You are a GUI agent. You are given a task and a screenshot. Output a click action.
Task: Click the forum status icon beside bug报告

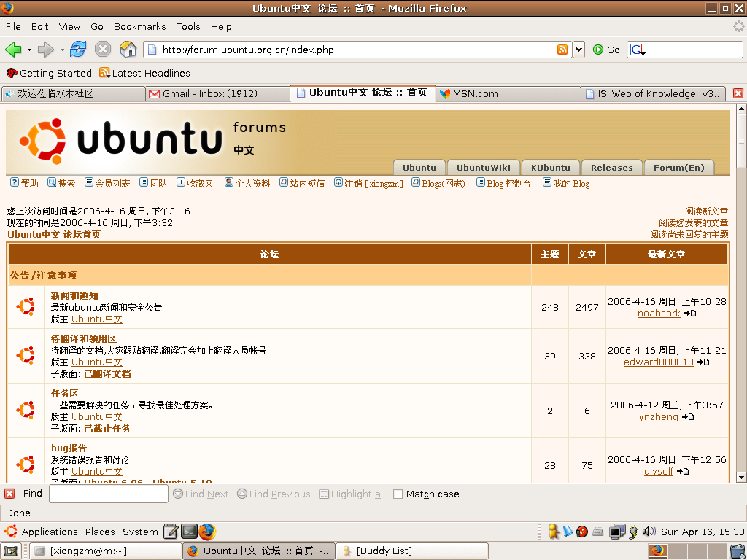pyautogui.click(x=26, y=464)
